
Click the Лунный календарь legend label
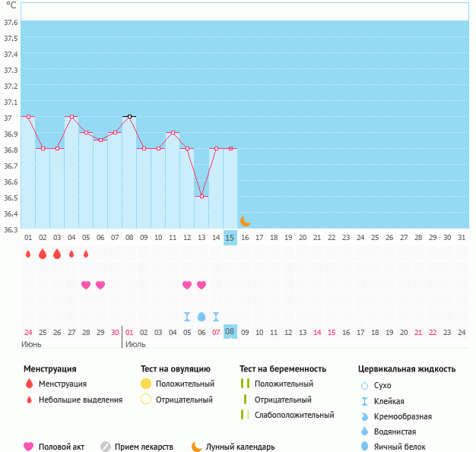(x=240, y=447)
